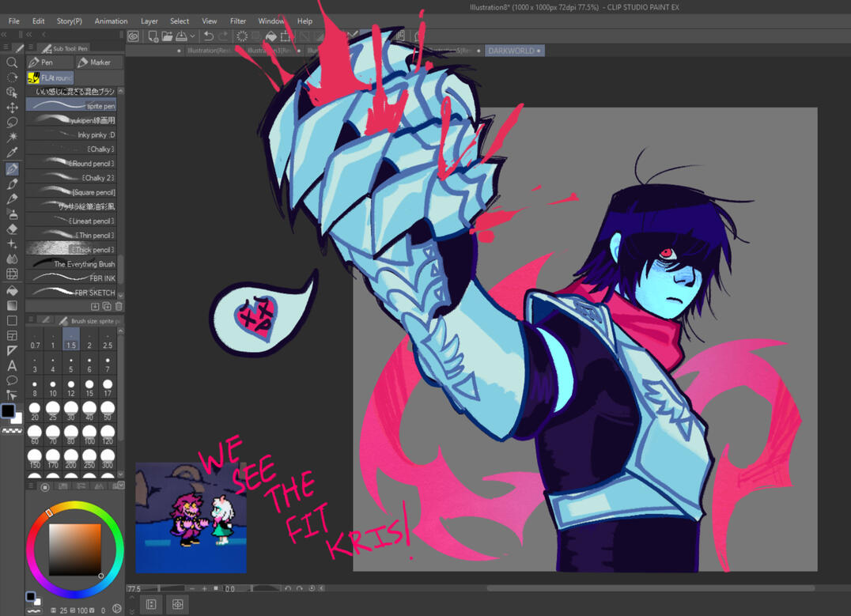Click the CLIP STUDIO launcher icon

(x=133, y=36)
